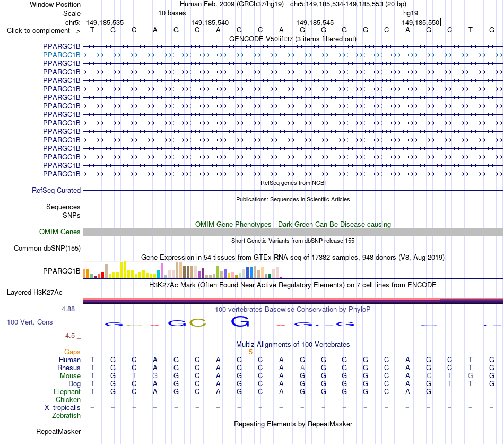Viewport: 504px width, 444px height.
Task: Click the chr5:149,185,534-149,185,553 (20 bp) position text
Action: pyautogui.click(x=348, y=4)
